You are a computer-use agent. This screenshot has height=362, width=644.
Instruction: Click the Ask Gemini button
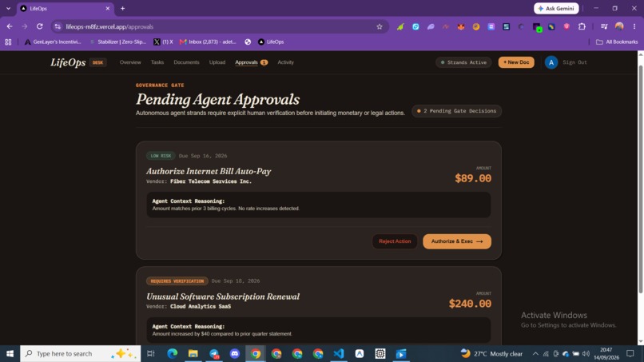coord(556,8)
